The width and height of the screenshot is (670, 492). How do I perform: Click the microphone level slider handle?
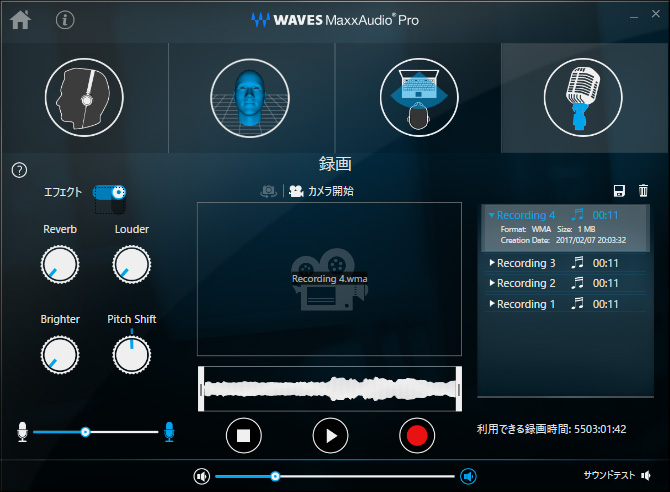(85, 432)
